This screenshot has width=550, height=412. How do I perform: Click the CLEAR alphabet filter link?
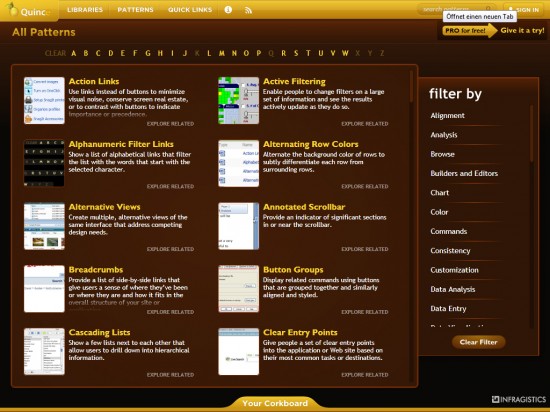click(55, 53)
